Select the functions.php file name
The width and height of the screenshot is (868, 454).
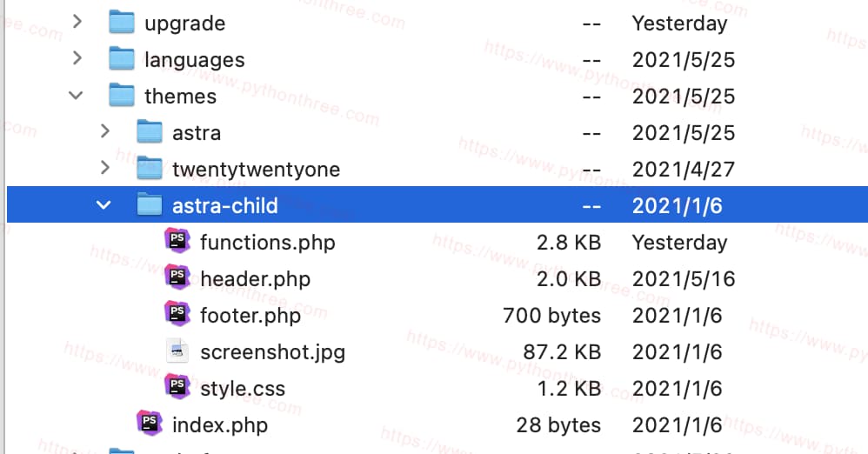coord(267,243)
